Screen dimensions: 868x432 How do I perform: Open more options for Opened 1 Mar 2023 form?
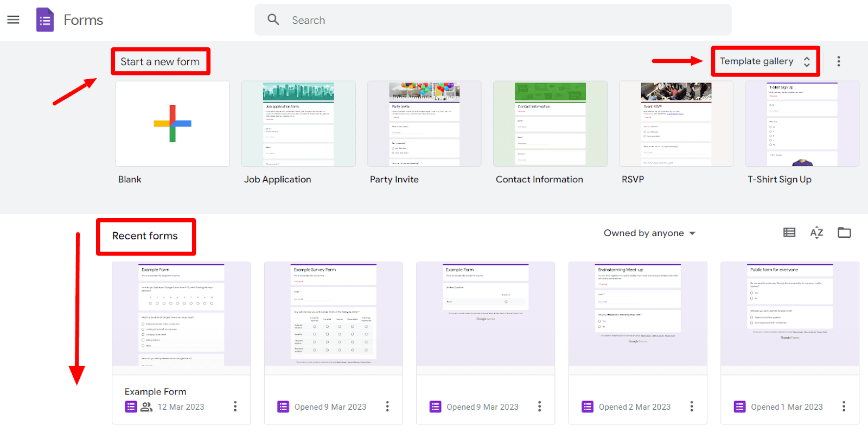coord(844,406)
